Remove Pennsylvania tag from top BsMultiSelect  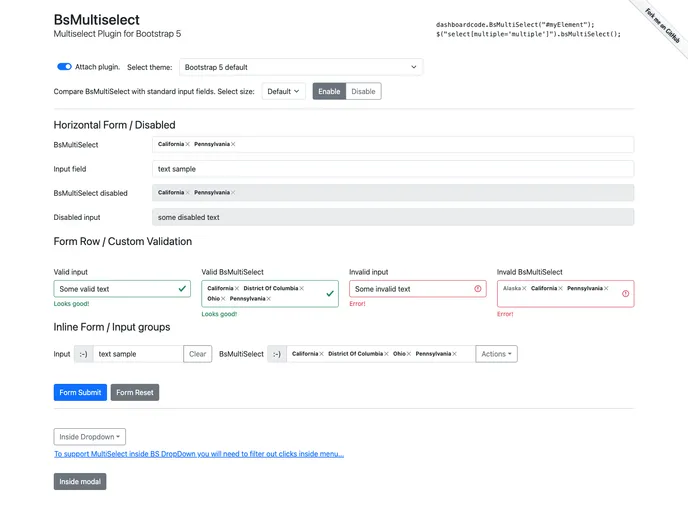(233, 144)
